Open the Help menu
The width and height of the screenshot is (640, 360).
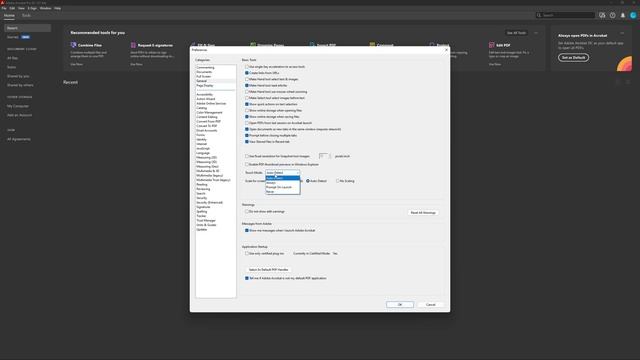point(58,8)
